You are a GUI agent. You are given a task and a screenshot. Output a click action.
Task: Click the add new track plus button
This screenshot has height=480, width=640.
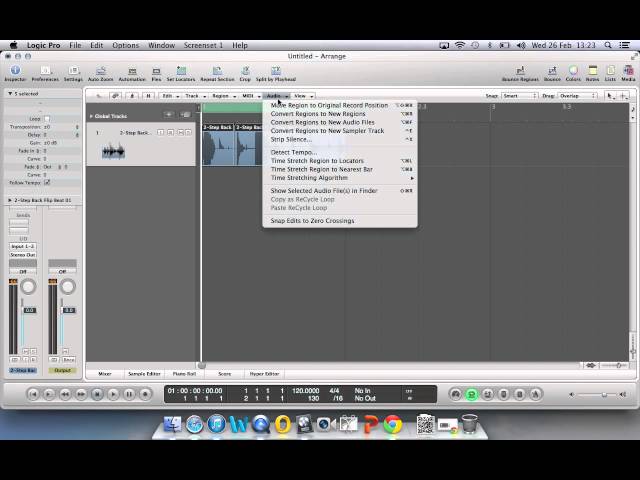tap(169, 115)
